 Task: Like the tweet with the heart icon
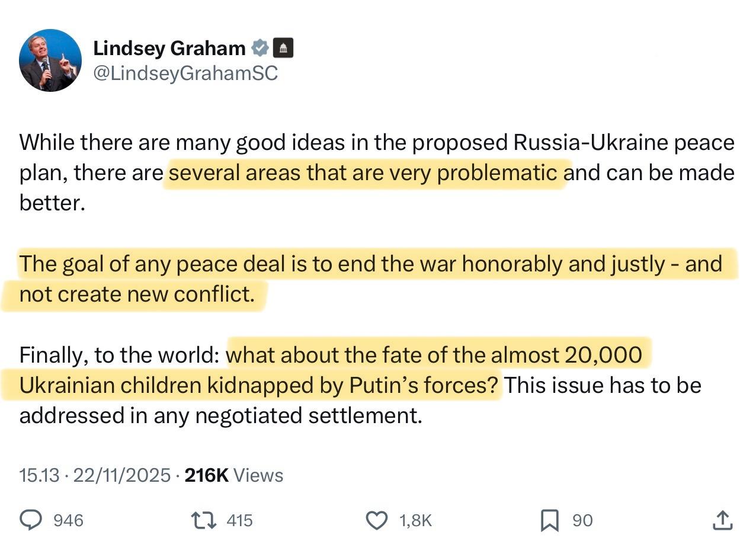pos(376,520)
